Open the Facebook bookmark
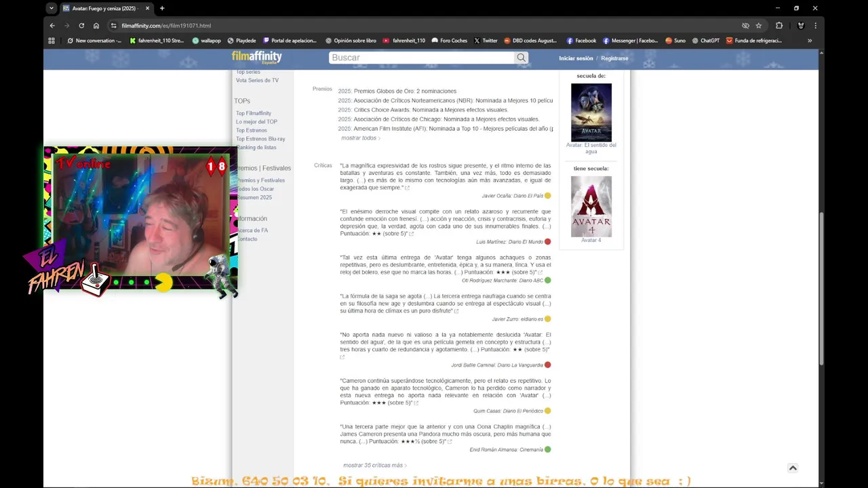This screenshot has height=488, width=868. pyautogui.click(x=581, y=41)
